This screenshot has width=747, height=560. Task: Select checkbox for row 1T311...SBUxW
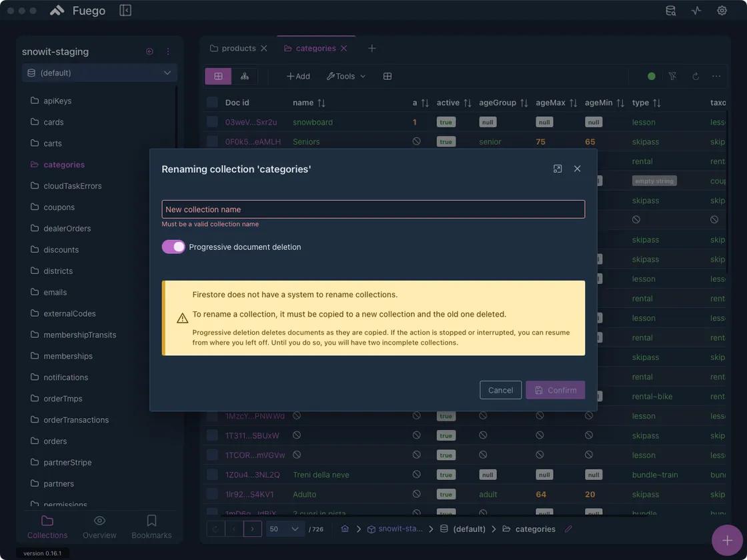(212, 435)
